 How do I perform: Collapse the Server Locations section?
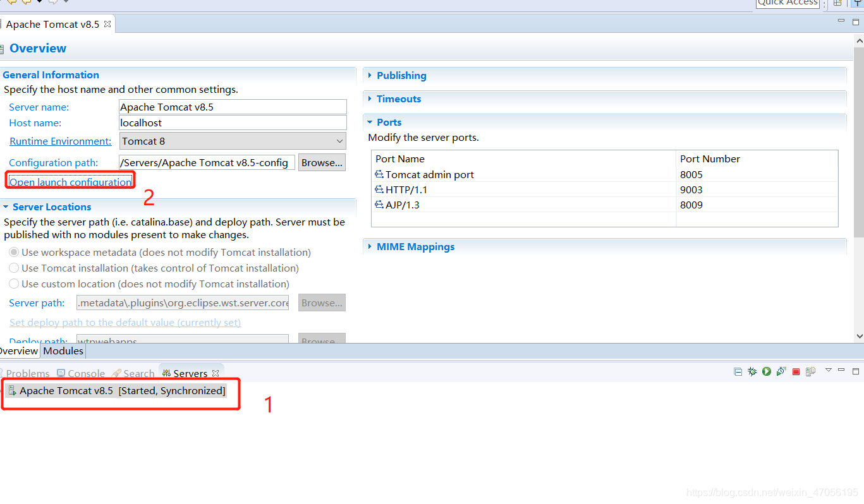click(x=6, y=207)
